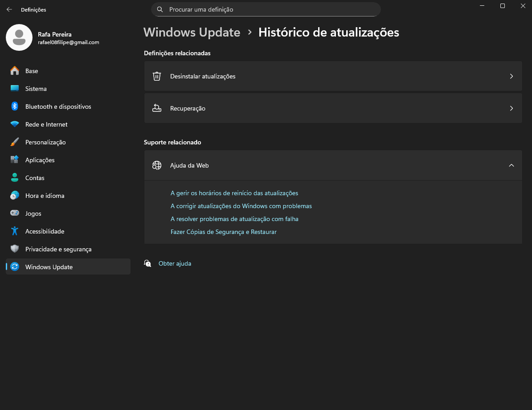Open 'A resolver problemas de atualização' link
This screenshot has height=410, width=532.
(x=234, y=219)
